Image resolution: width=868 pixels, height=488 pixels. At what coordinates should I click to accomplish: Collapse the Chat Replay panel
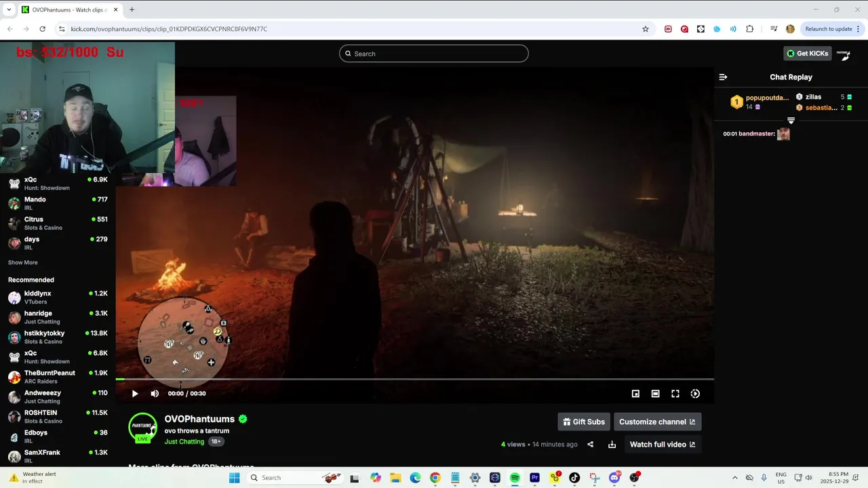click(723, 77)
